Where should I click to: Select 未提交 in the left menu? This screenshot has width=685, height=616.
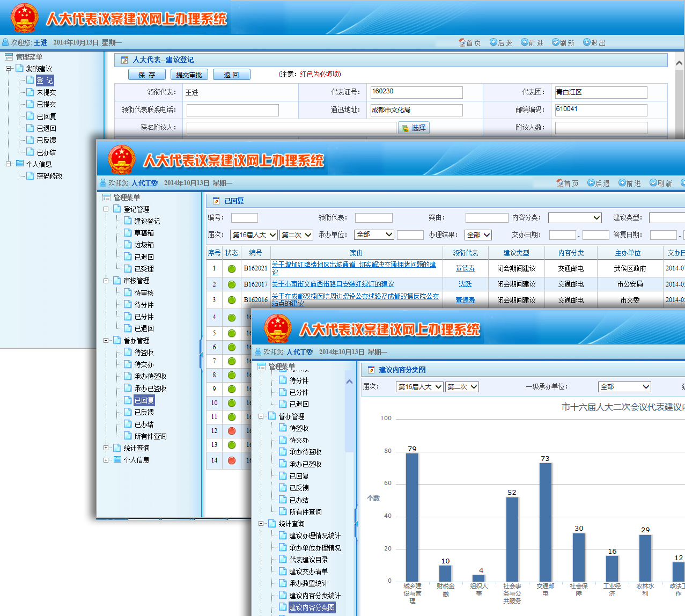[x=46, y=92]
